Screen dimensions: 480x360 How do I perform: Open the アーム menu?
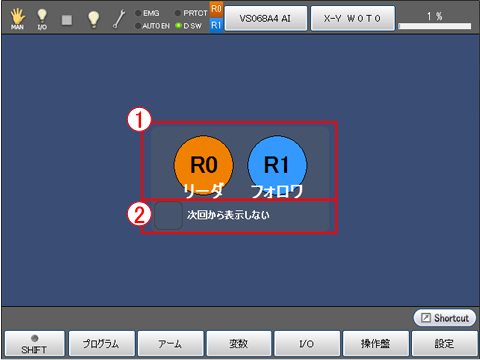point(171,344)
